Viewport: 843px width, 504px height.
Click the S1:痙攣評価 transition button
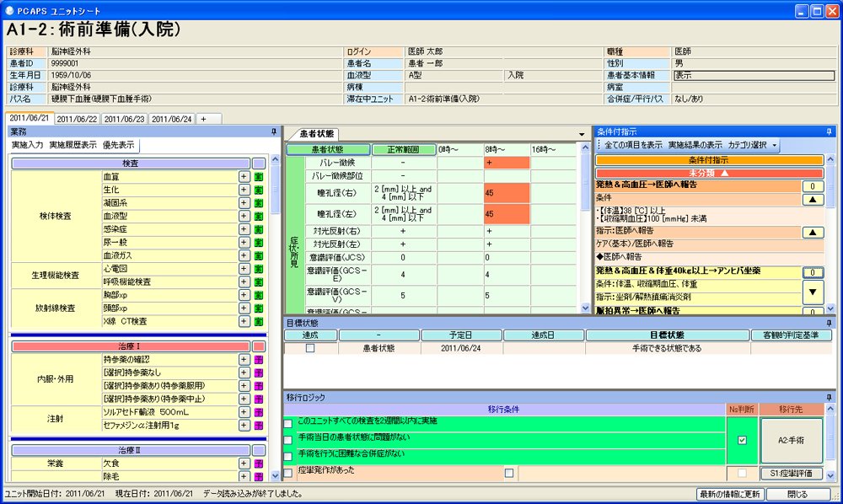(791, 474)
